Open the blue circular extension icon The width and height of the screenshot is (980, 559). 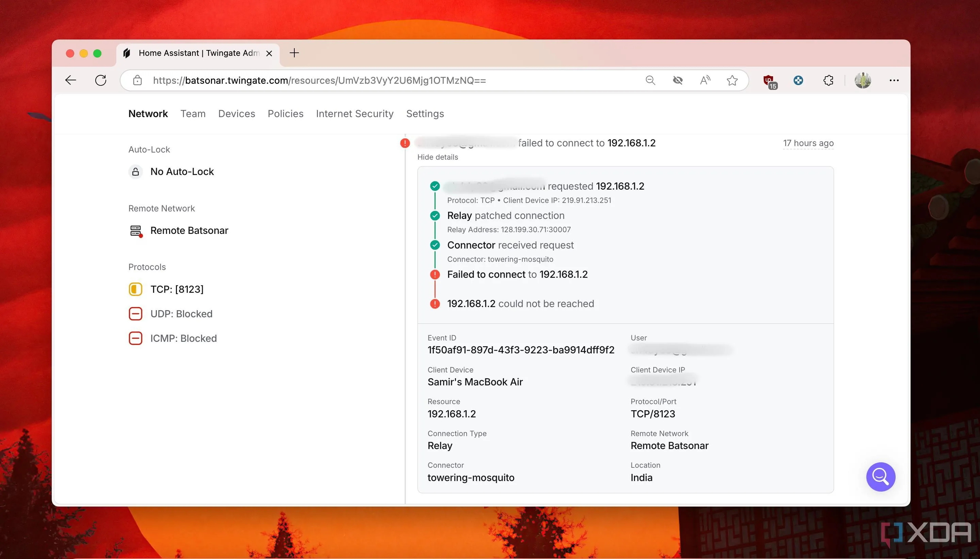pyautogui.click(x=799, y=80)
